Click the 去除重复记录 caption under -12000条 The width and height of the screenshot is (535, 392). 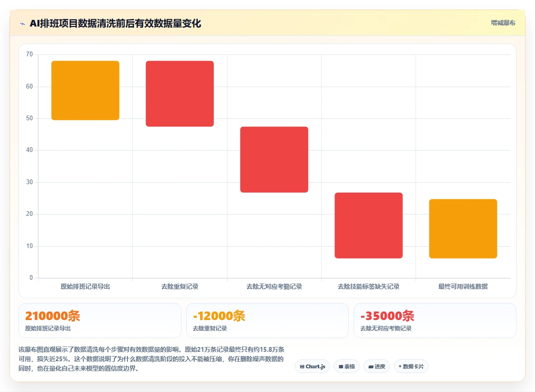pyautogui.click(x=210, y=329)
